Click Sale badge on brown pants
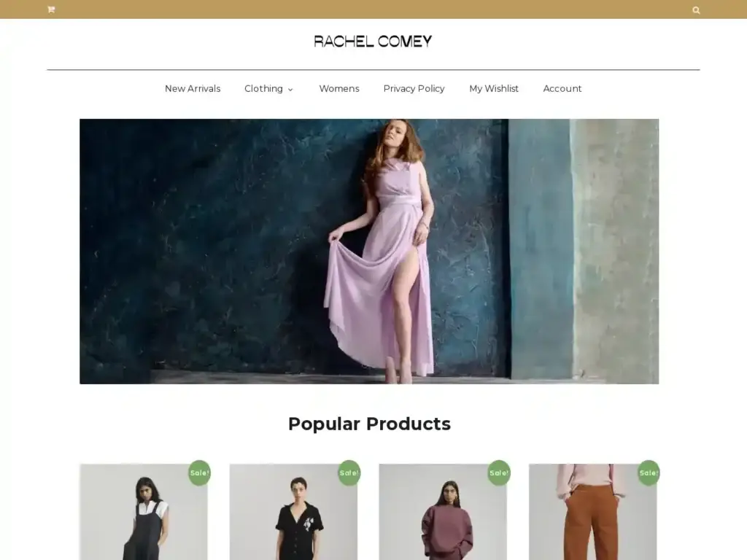This screenshot has height=560, width=747. (649, 472)
